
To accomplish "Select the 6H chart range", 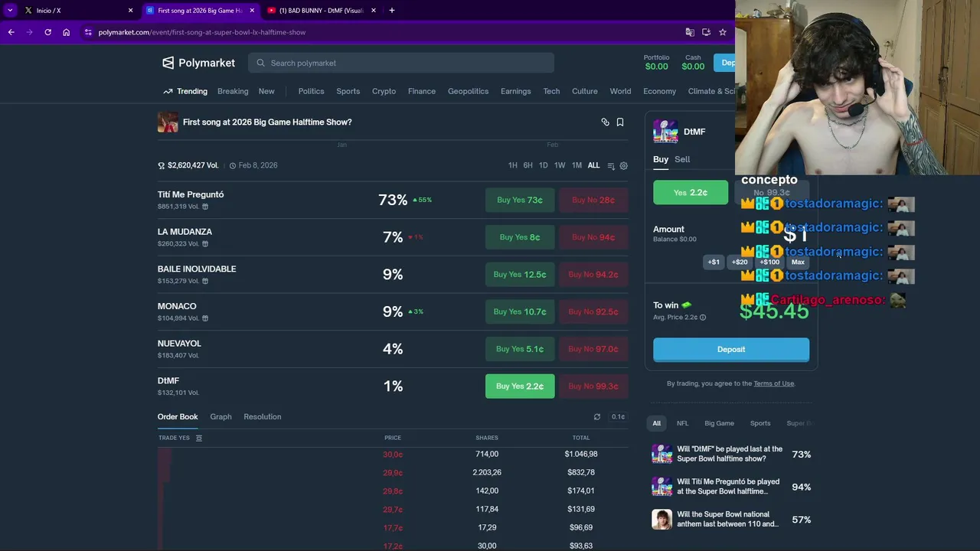I will (528, 166).
